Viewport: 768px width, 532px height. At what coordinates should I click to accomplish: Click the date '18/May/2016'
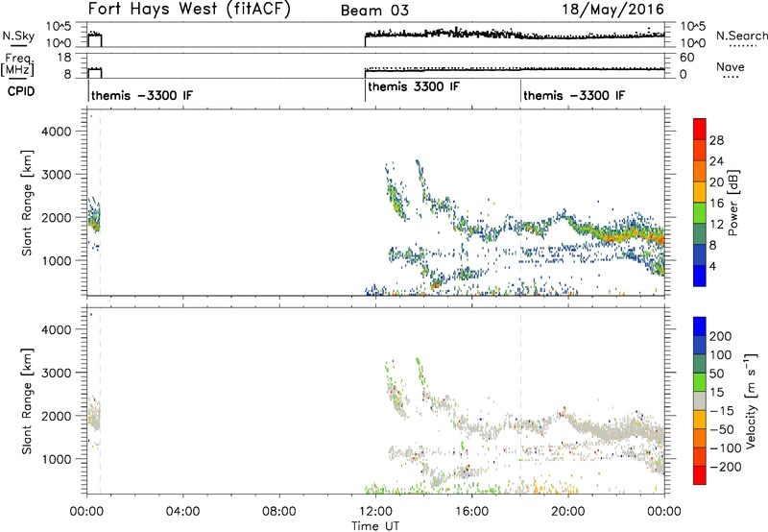[x=612, y=10]
